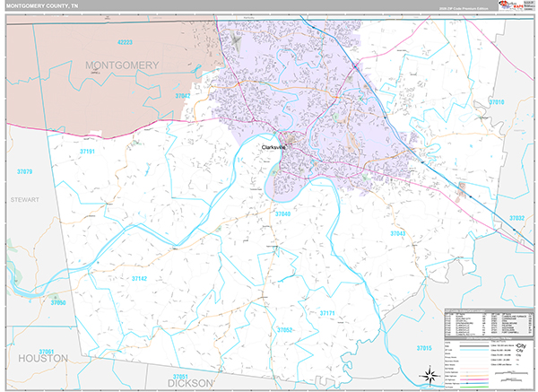Select ZIP code label 37040
The height and width of the screenshot is (392, 538).
coord(282,213)
